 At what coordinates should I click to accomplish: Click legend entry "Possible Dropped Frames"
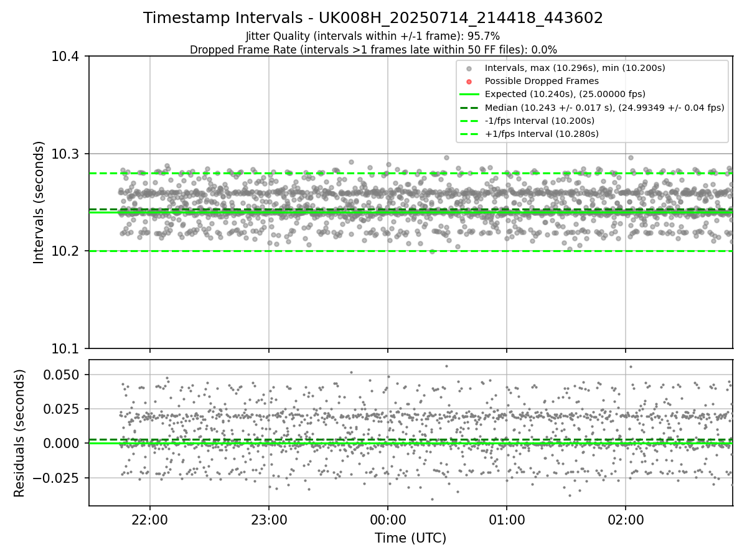(542, 81)
